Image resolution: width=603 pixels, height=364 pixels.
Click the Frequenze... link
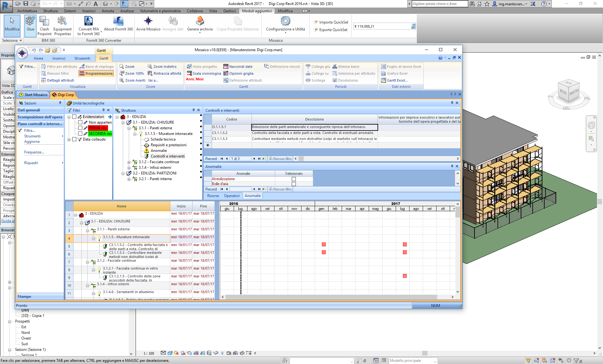34,152
